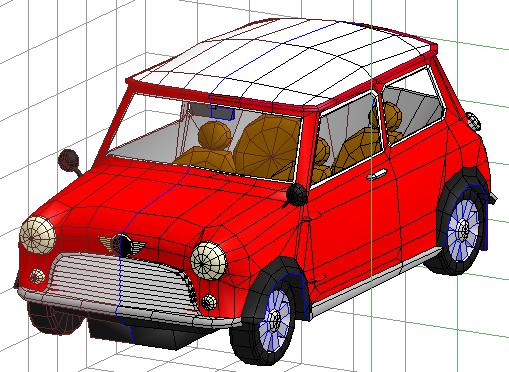Select the headlight at the car's far corner
509x372 pixels.
tap(37, 235)
